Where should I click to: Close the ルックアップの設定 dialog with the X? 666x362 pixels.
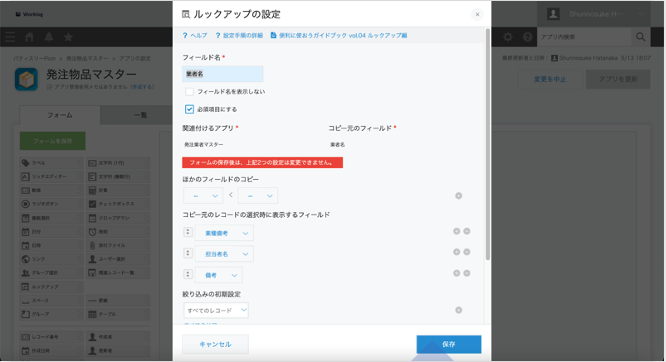point(477,14)
